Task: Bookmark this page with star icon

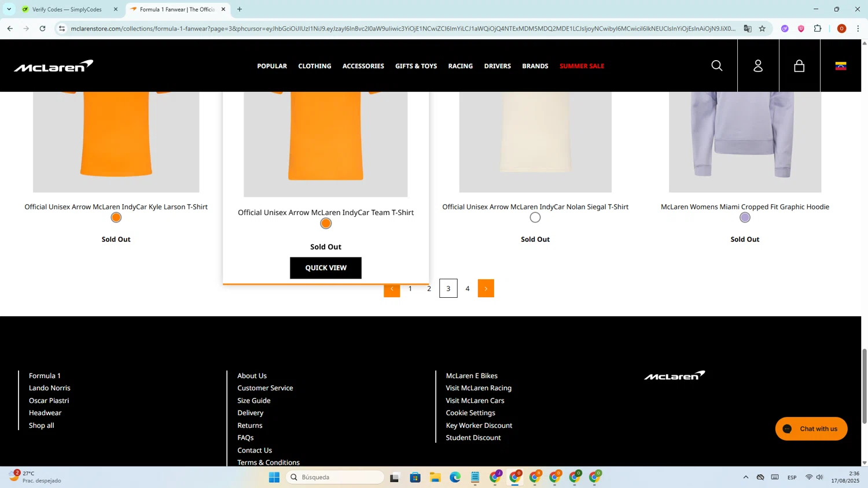Action: [x=762, y=28]
